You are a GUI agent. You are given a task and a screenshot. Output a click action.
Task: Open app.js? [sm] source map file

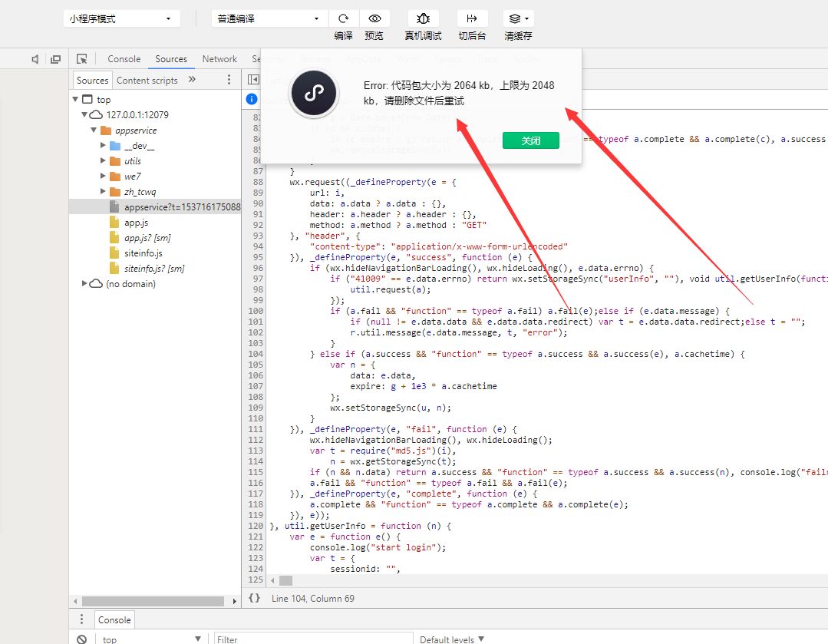click(x=147, y=238)
